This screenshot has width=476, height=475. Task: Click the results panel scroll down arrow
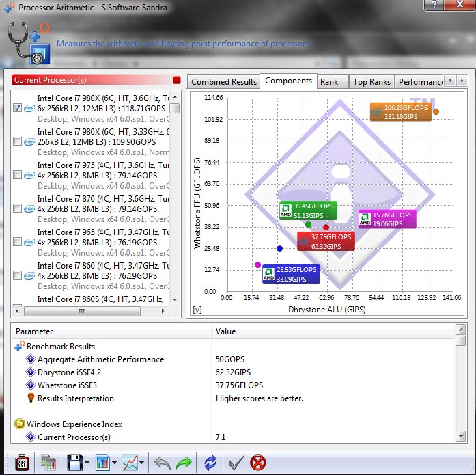tap(461, 437)
